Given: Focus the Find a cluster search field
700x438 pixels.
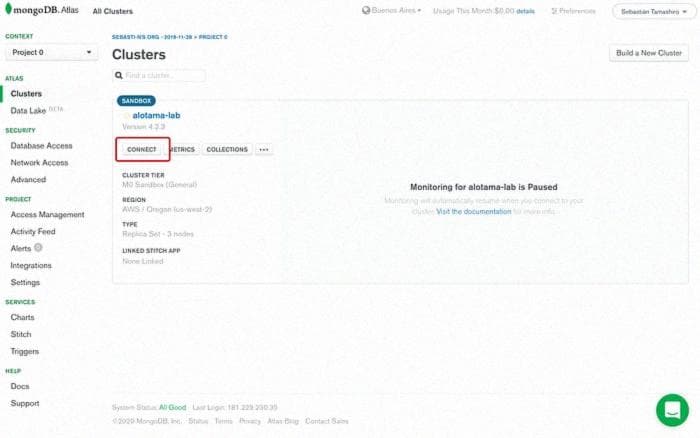Looking at the screenshot, I should [x=159, y=75].
